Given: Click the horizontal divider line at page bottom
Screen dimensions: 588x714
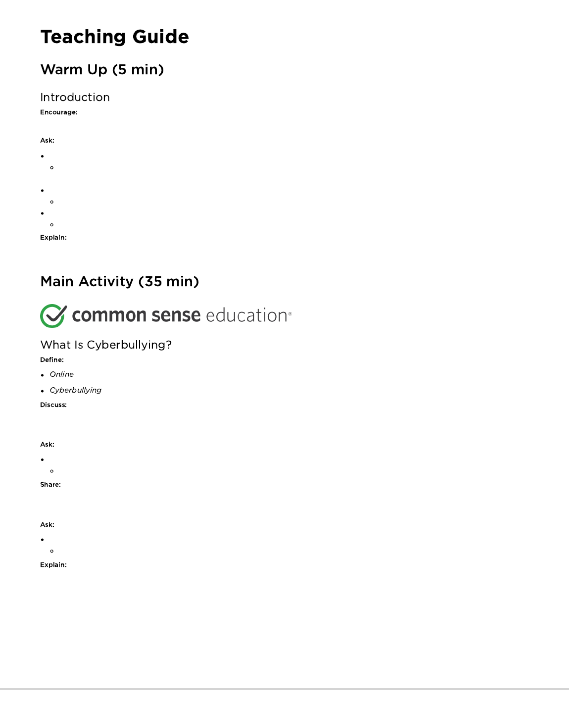Looking at the screenshot, I should [x=284, y=689].
